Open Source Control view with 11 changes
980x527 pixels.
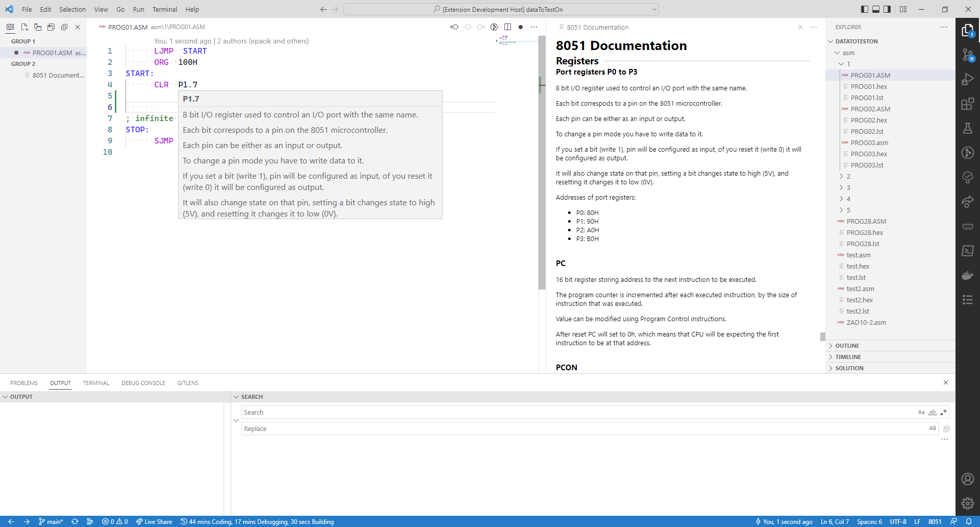[x=968, y=55]
